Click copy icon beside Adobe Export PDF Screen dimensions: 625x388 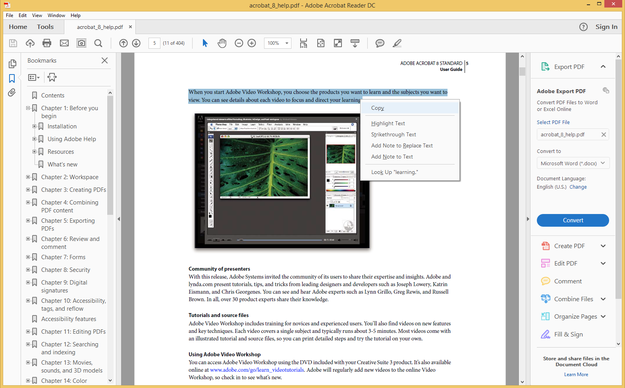pos(606,91)
